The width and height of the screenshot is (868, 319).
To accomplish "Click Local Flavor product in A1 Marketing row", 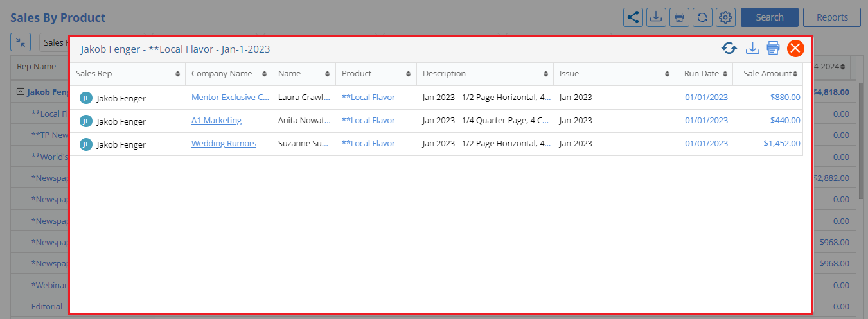I will click(368, 121).
